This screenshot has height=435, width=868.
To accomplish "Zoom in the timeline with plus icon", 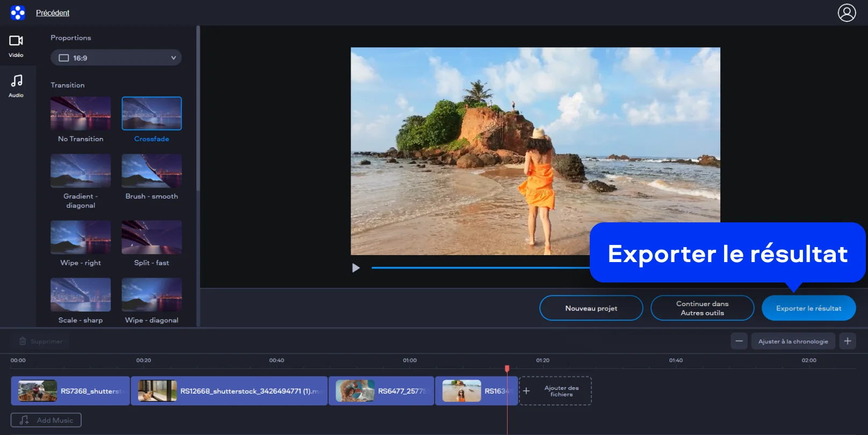I will pos(848,341).
